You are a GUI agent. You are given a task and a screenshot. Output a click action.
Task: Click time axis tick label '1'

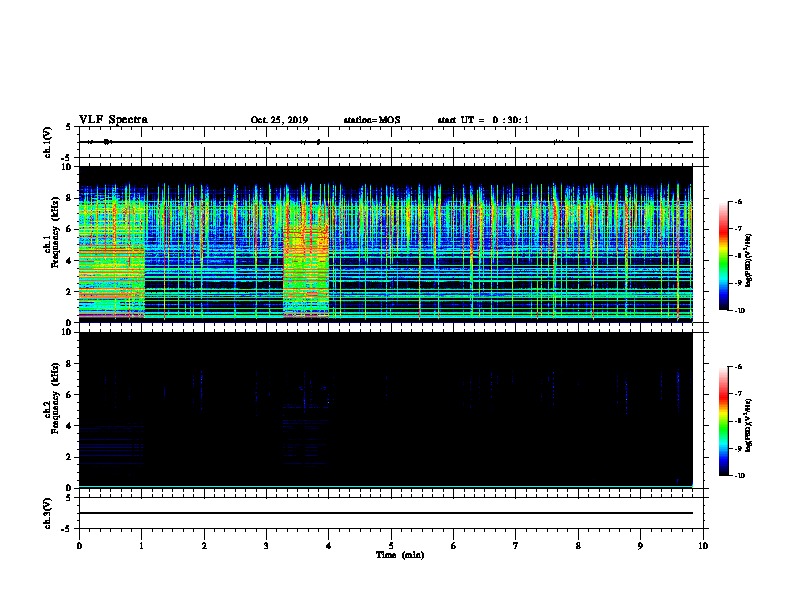click(x=141, y=546)
